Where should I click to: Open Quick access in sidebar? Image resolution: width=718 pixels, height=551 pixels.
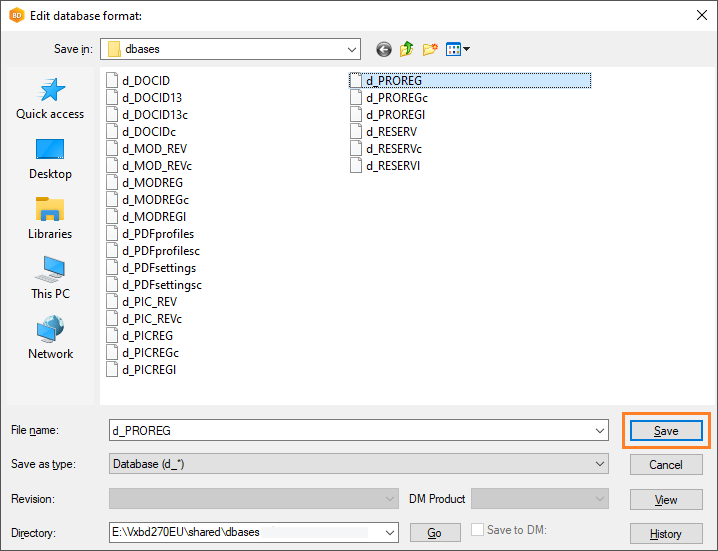click(x=50, y=100)
